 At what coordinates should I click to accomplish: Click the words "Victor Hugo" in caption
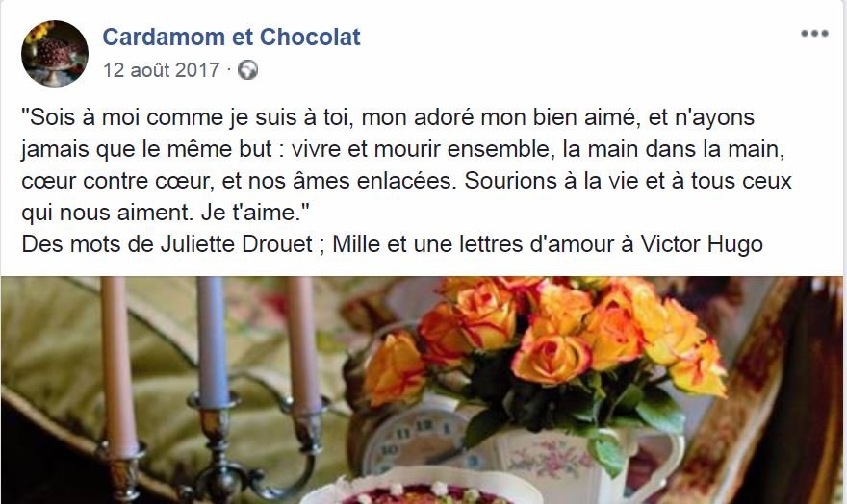click(x=702, y=244)
